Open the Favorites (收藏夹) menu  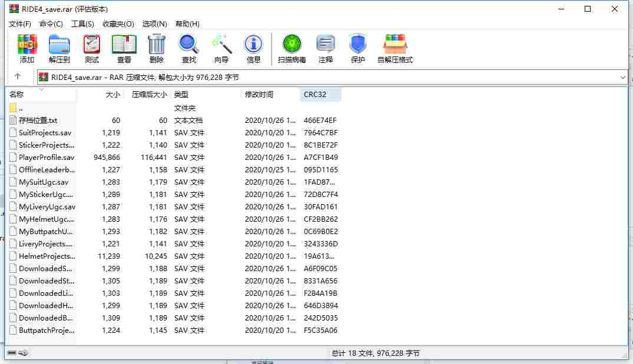click(118, 24)
